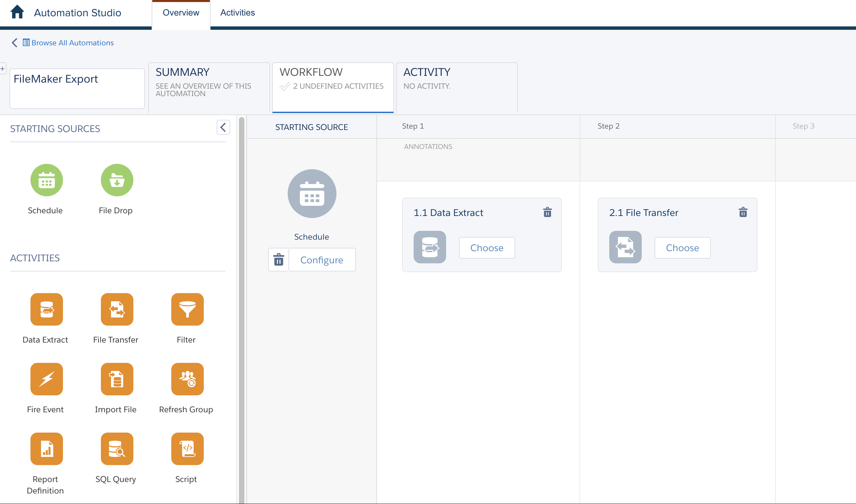The width and height of the screenshot is (856, 504).
Task: Click Choose for the 1.1 Data Extract step
Action: 486,247
